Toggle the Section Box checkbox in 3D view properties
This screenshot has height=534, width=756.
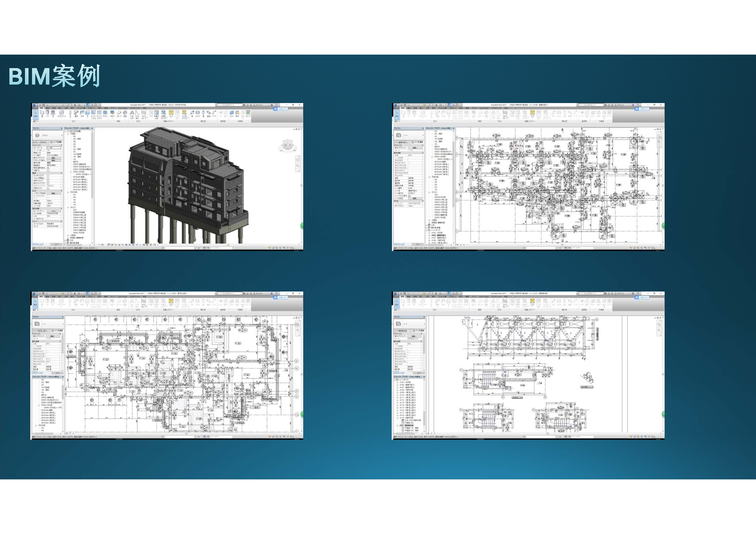(x=48, y=188)
